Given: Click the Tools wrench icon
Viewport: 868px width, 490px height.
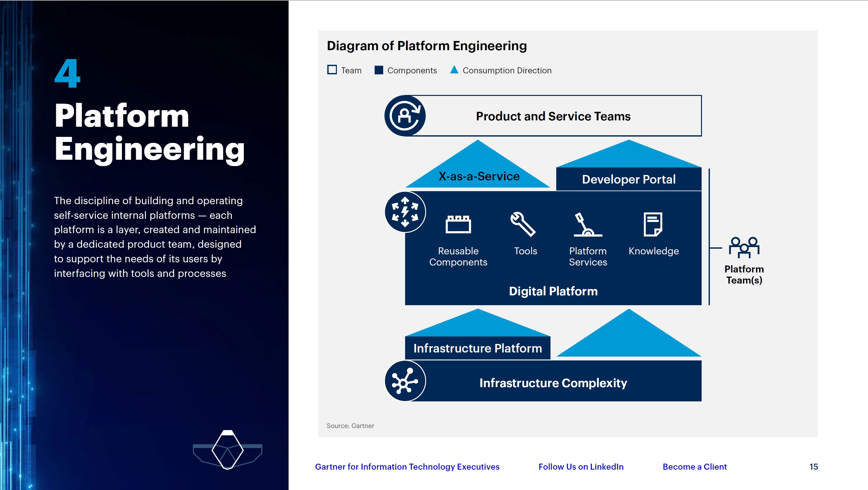Looking at the screenshot, I should (523, 224).
